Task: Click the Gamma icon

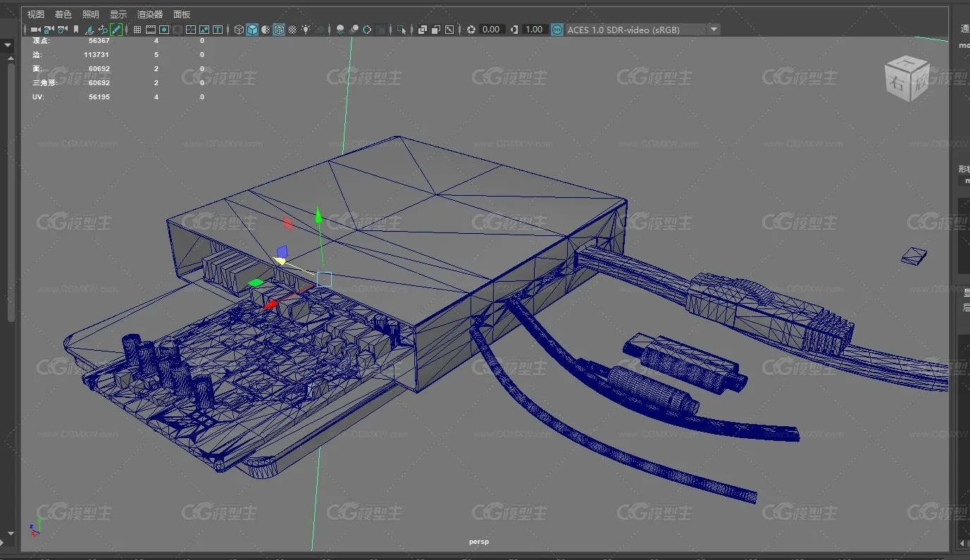Action: (x=514, y=30)
